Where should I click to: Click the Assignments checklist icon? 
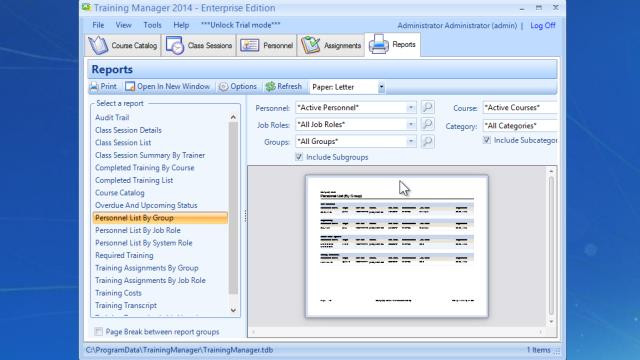point(311,45)
